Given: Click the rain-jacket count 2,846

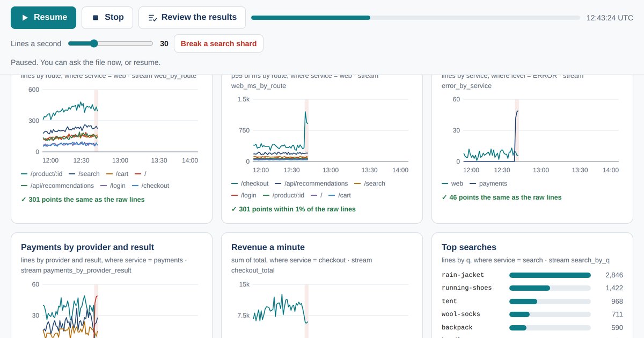Looking at the screenshot, I should pos(614,275).
